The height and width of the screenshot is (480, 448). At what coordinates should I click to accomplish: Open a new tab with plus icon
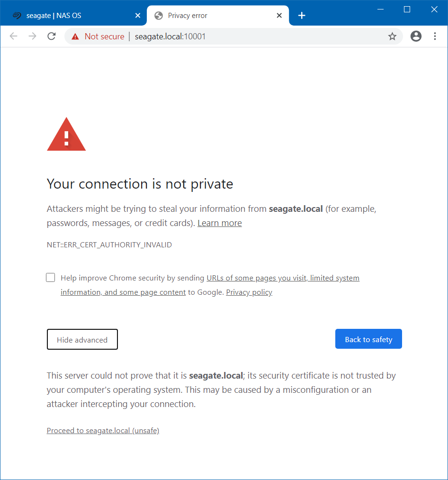pyautogui.click(x=302, y=15)
